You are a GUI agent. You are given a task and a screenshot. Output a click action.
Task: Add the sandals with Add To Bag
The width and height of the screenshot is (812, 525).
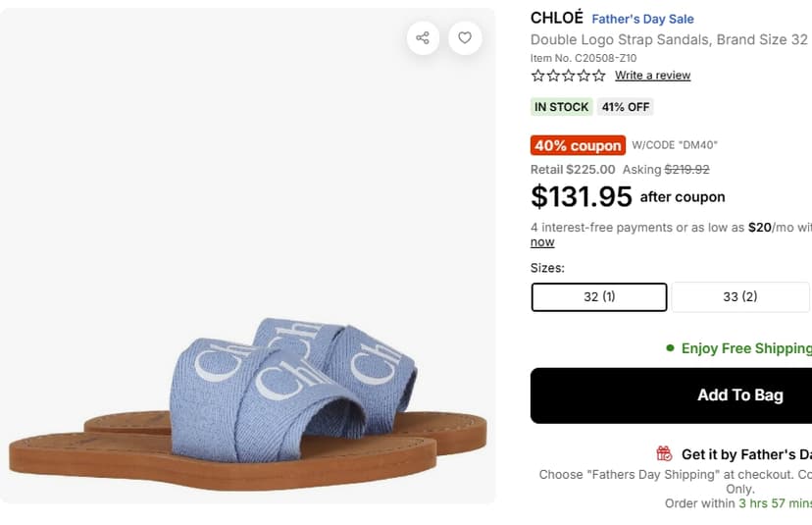coord(671,395)
